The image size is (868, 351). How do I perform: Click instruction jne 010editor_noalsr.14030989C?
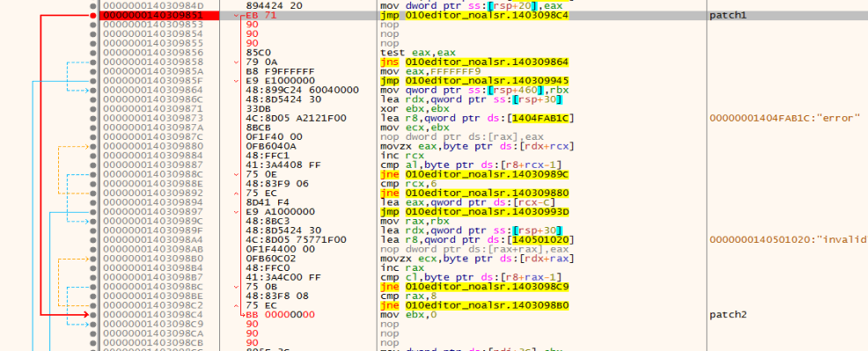474,174
